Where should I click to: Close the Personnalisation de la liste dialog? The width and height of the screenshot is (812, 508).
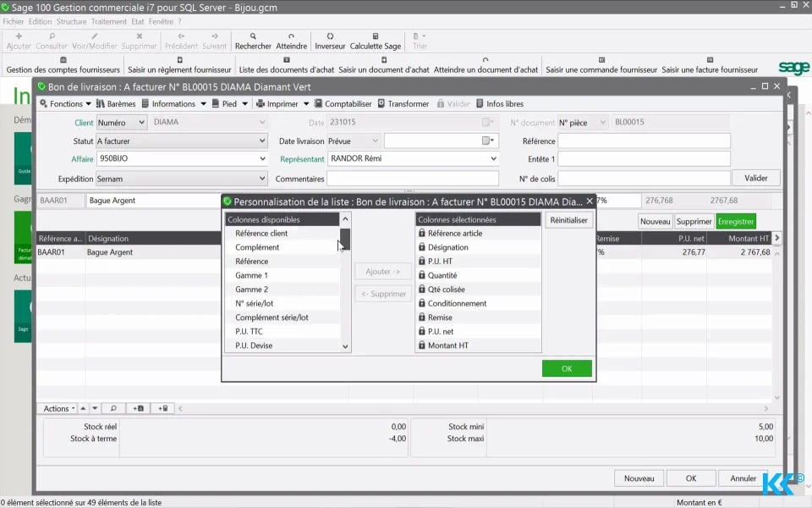tap(590, 202)
